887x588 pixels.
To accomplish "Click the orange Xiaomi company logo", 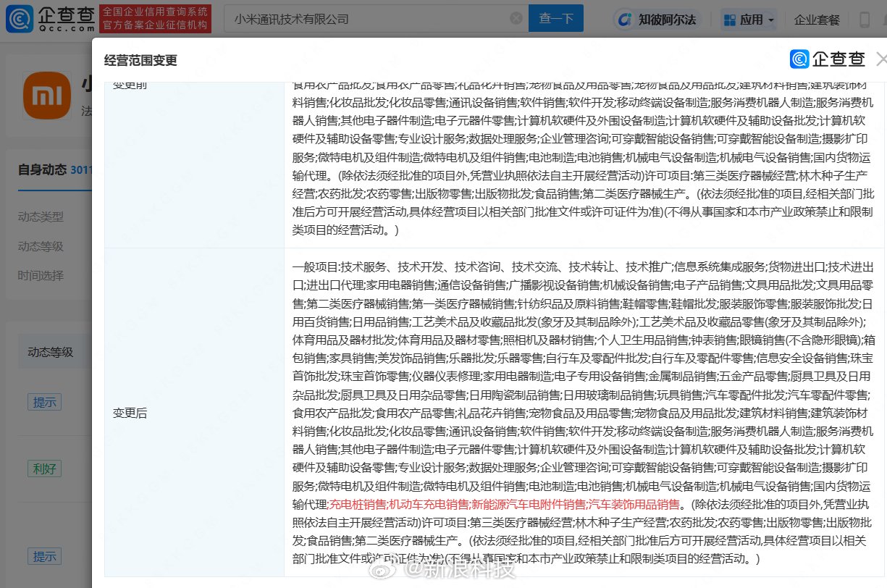I will [47, 96].
